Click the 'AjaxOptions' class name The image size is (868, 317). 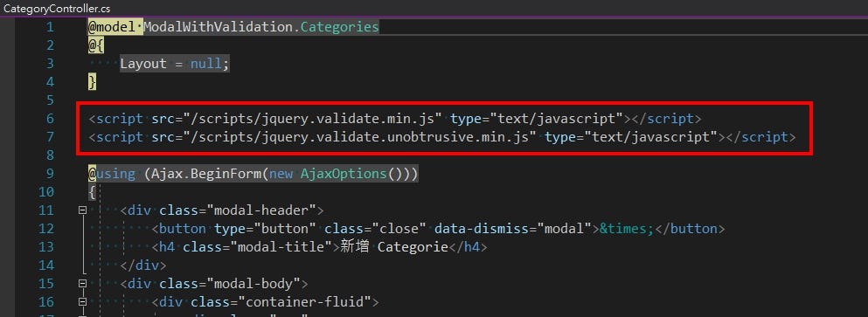344,174
